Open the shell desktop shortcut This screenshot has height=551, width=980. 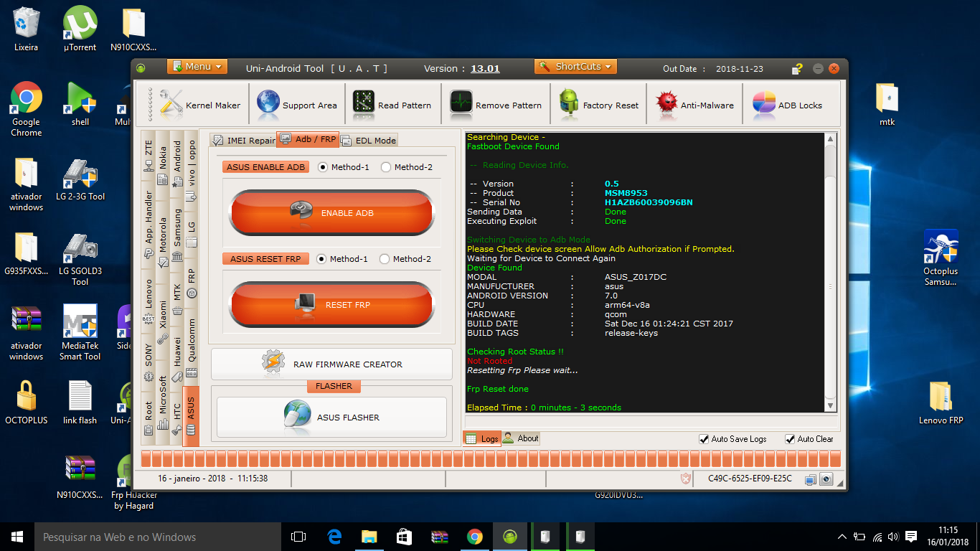coord(80,104)
